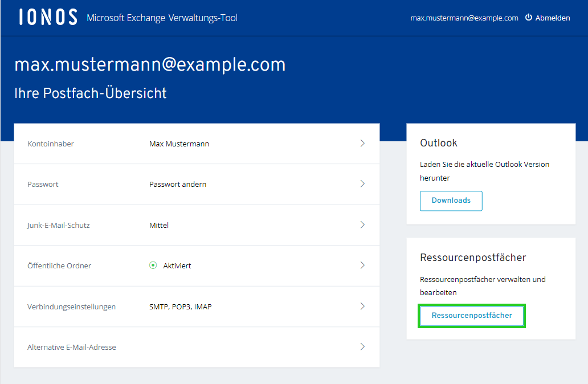The image size is (588, 384).
Task: Expand the Öffentliche Ordner row chevron
Action: point(362,265)
